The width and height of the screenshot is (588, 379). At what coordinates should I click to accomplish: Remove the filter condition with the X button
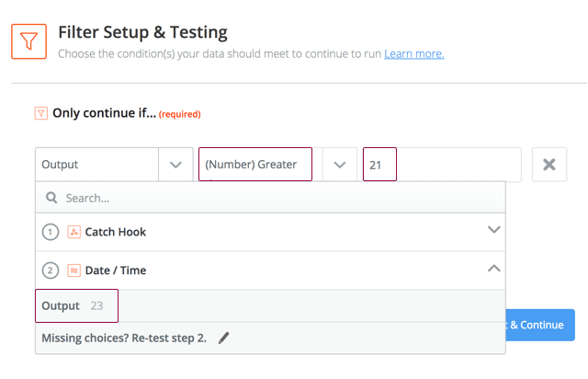click(x=548, y=165)
